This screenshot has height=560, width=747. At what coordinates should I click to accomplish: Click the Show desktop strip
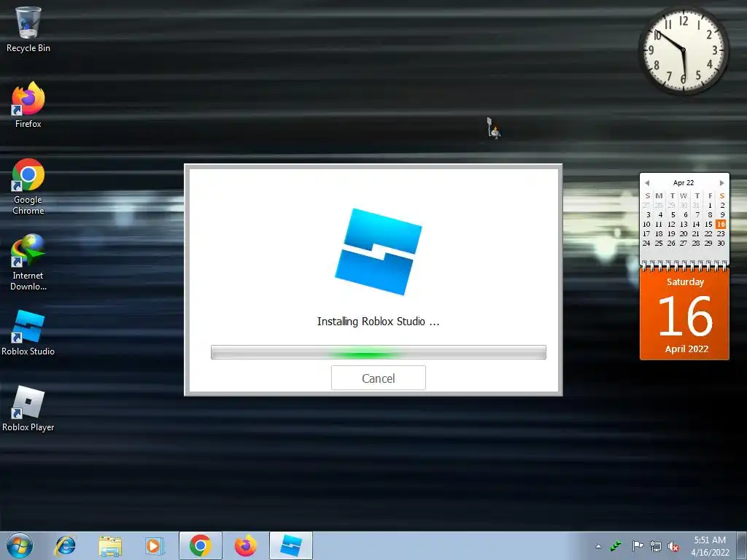tap(742, 545)
